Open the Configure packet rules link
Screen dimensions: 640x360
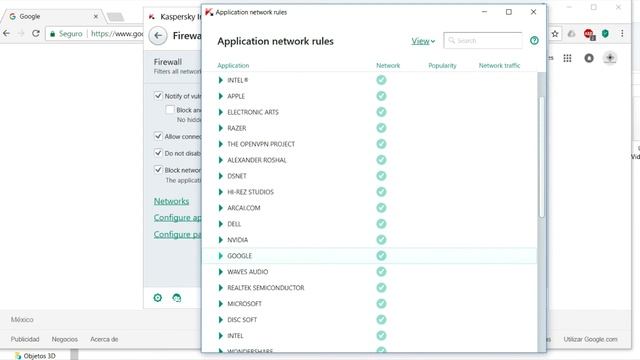point(178,235)
